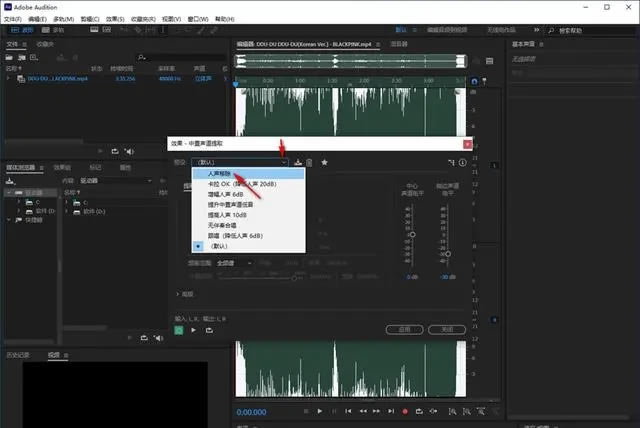Viewport: 640px width, 428px height.
Task: Expand the 高级 advanced section
Action: click(x=183, y=294)
